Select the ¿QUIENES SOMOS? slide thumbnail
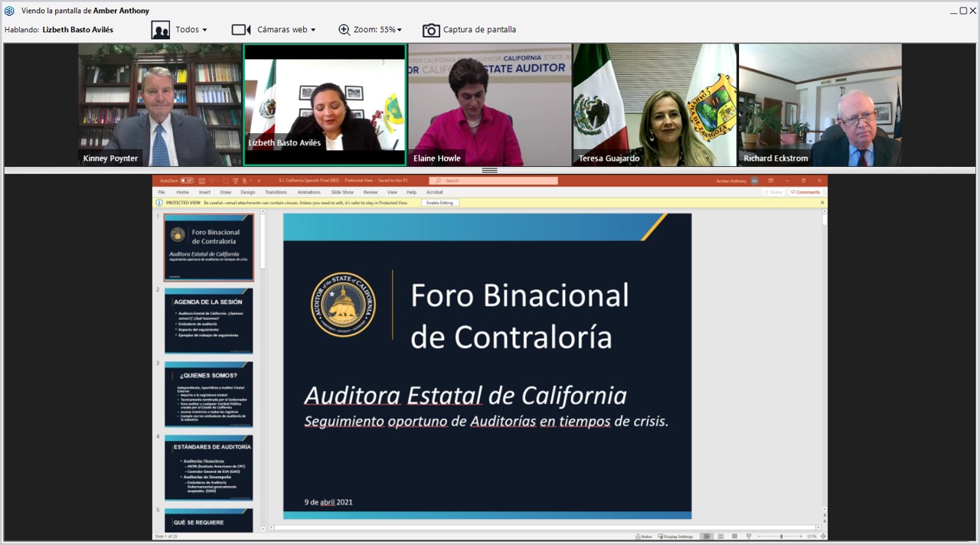The image size is (980, 545). [208, 394]
